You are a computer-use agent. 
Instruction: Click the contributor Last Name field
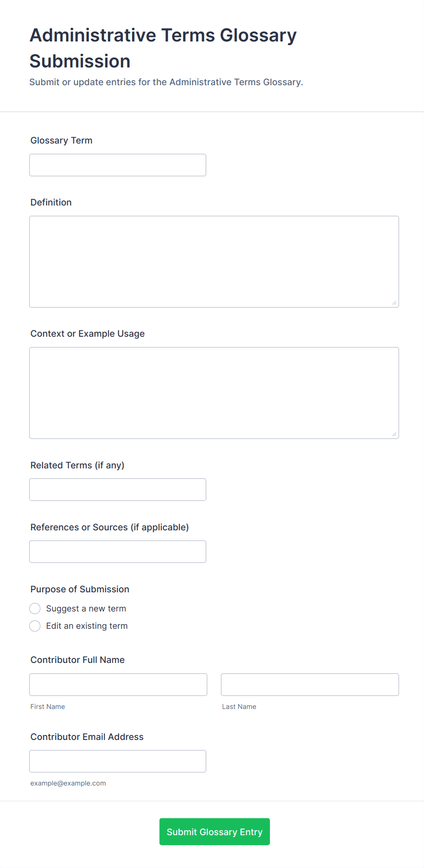[x=310, y=684]
